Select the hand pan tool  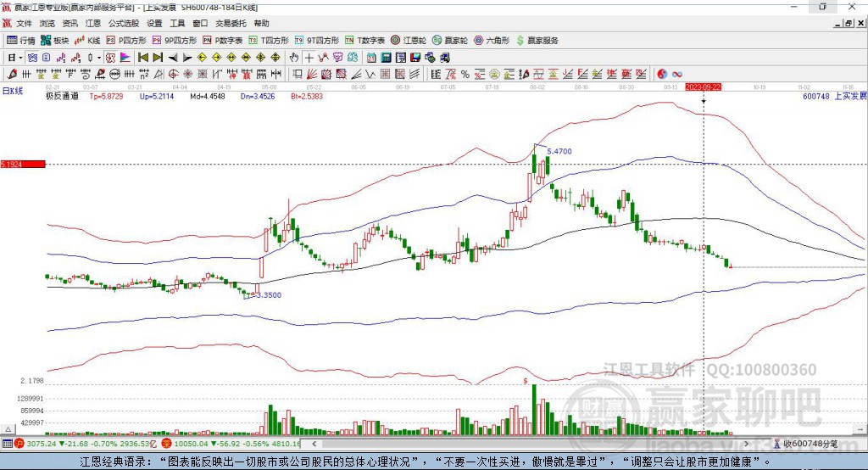pyautogui.click(x=293, y=58)
